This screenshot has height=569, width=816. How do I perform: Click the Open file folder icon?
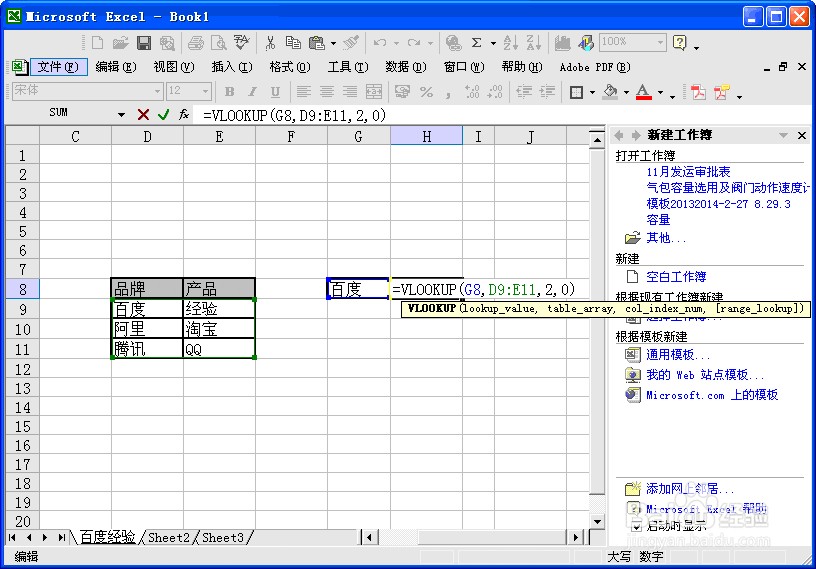(x=120, y=43)
